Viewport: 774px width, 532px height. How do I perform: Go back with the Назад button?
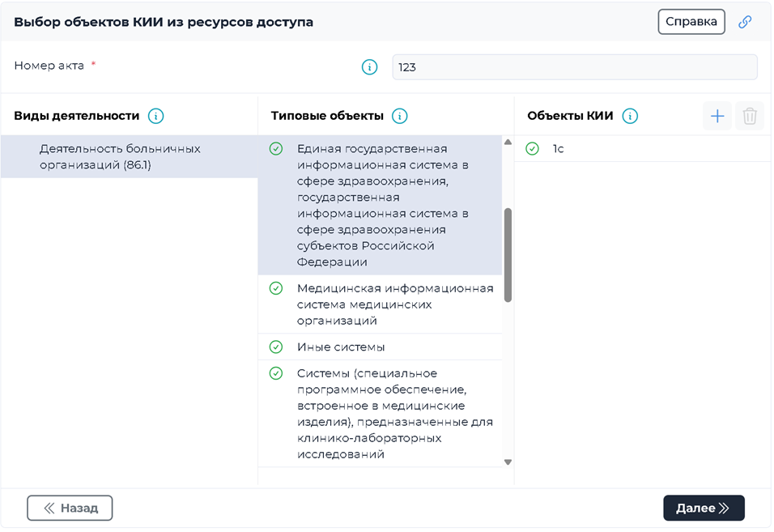(x=70, y=508)
